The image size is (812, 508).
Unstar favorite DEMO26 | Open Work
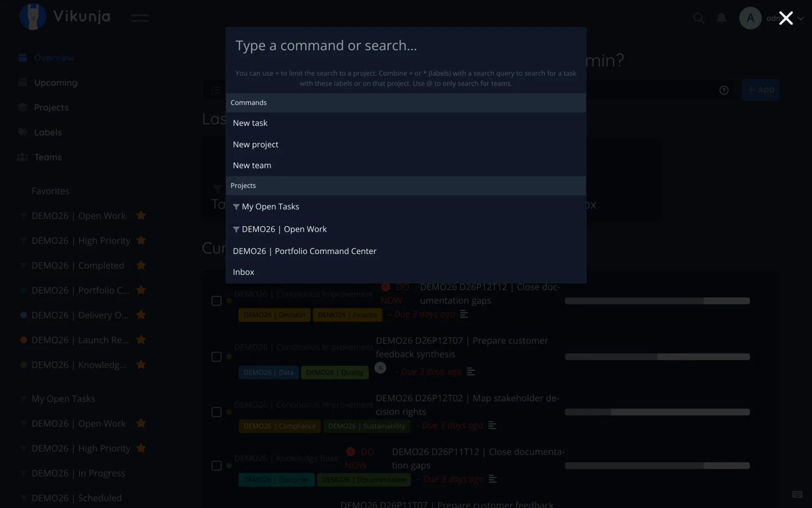[x=141, y=215]
